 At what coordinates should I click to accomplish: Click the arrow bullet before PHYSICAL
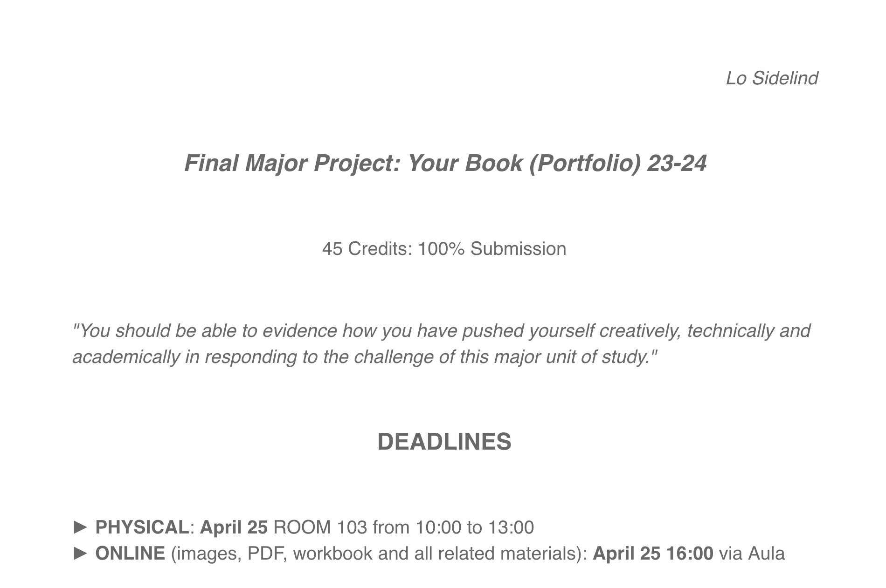80,527
